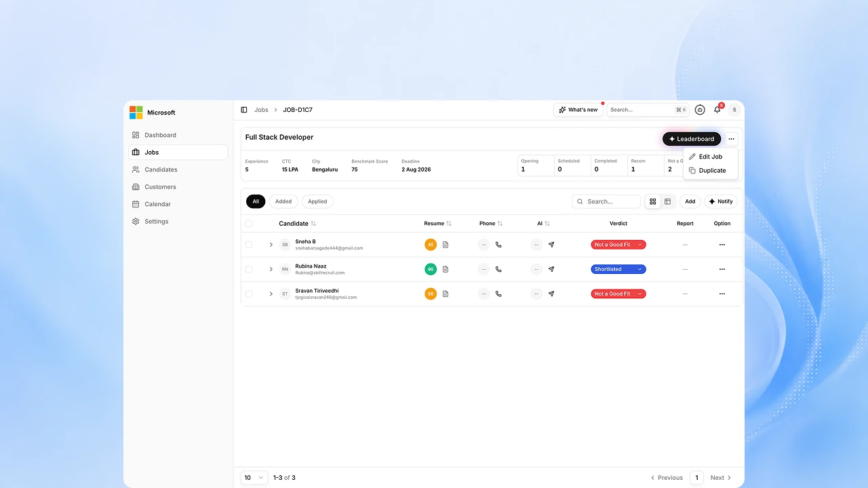Open Sneha B's resume document
868x488 pixels.
click(x=446, y=245)
